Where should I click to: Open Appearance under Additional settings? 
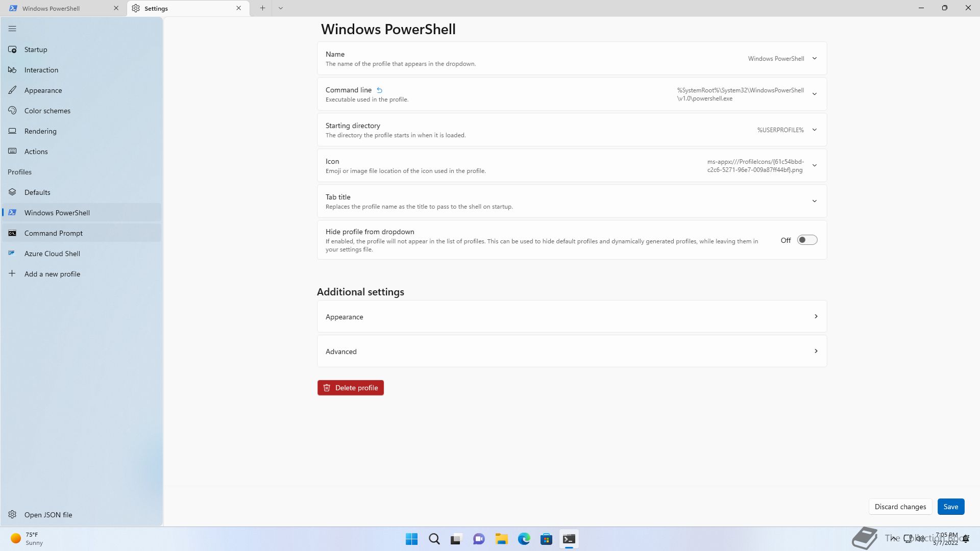[572, 316]
